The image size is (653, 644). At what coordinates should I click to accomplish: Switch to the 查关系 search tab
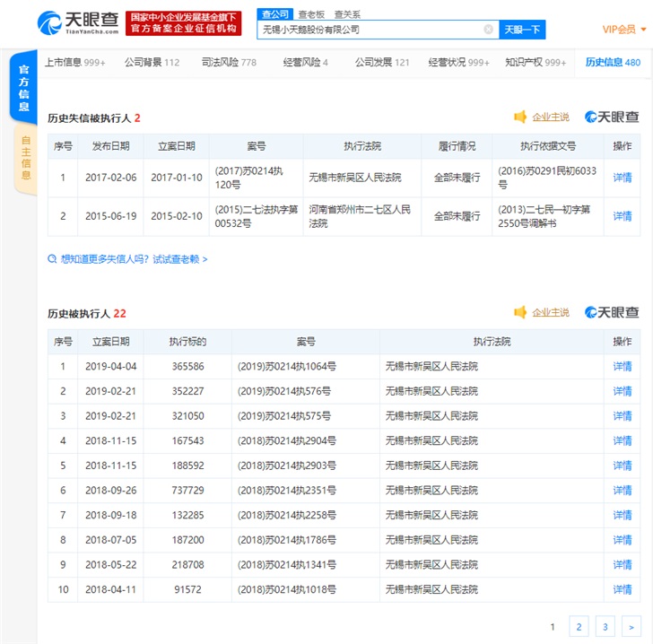[x=347, y=14]
